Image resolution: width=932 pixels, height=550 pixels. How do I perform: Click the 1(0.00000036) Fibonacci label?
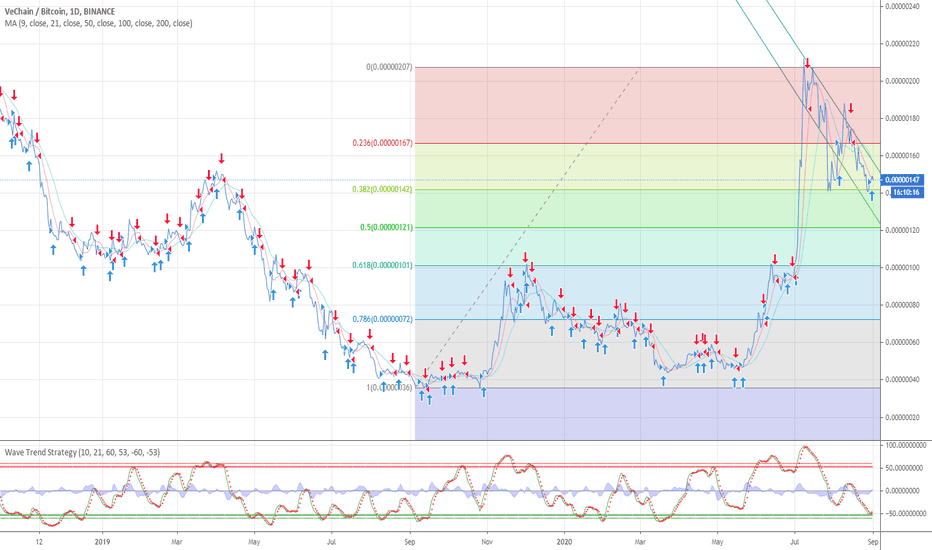pyautogui.click(x=389, y=388)
